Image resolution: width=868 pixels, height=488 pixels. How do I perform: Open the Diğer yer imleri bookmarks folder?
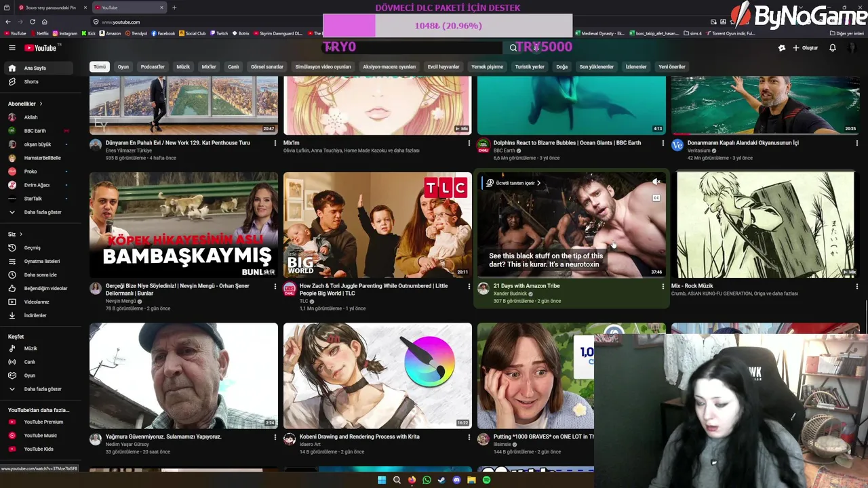click(x=847, y=33)
